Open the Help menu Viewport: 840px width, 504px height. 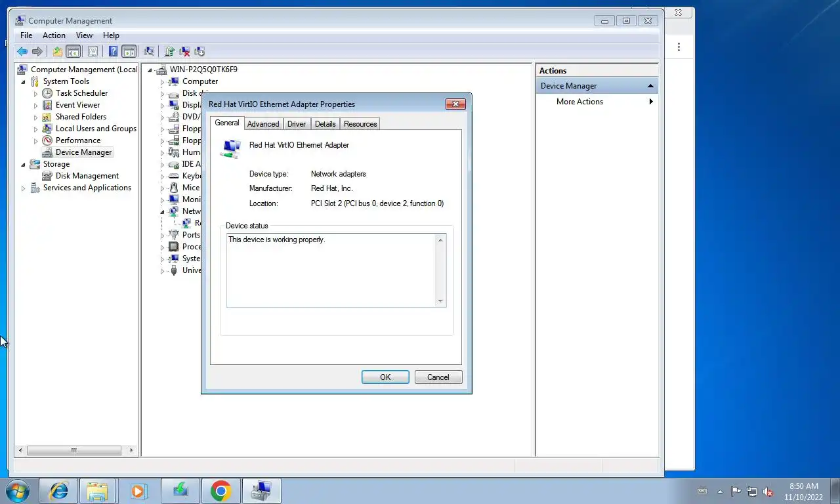click(111, 35)
